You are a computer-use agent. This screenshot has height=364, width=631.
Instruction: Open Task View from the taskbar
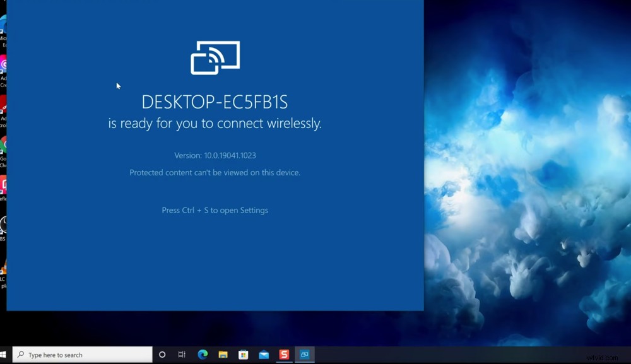tap(182, 355)
